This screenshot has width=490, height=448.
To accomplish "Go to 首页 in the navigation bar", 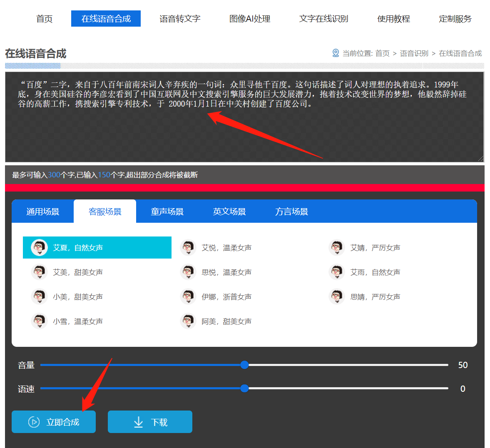I will pos(45,19).
